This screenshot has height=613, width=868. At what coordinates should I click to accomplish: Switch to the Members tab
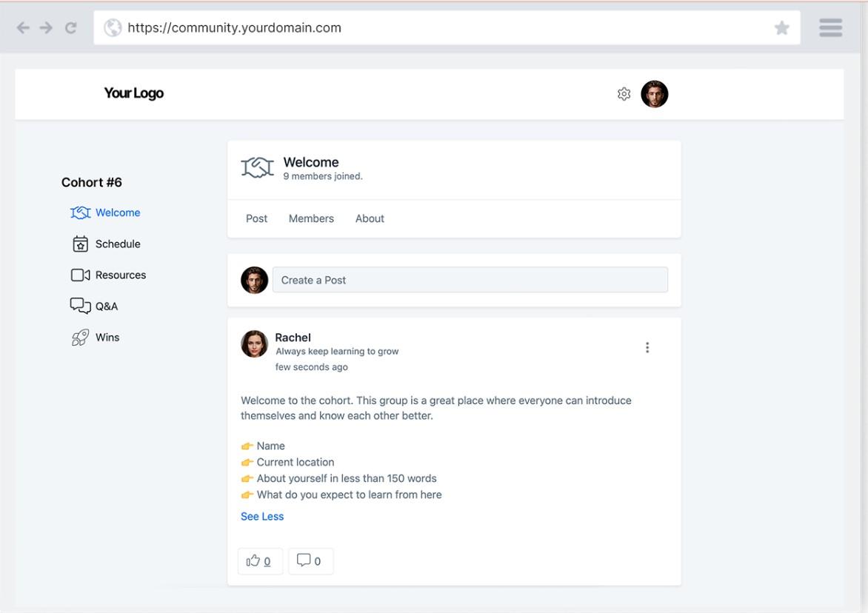point(311,218)
